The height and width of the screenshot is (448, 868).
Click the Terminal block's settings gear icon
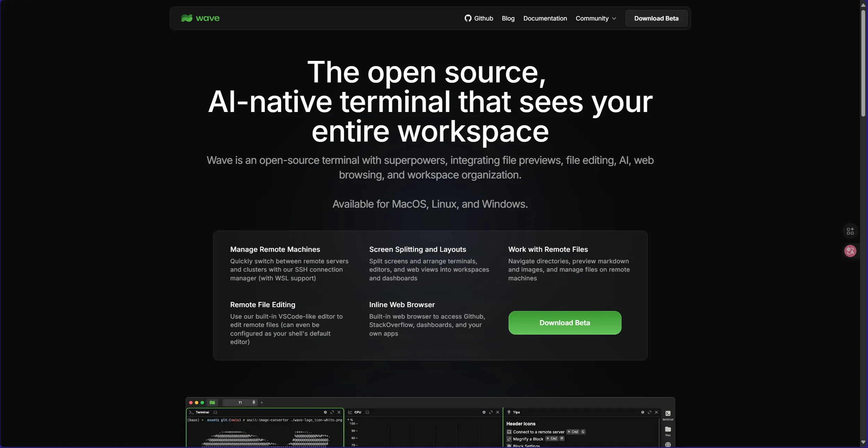click(x=325, y=412)
